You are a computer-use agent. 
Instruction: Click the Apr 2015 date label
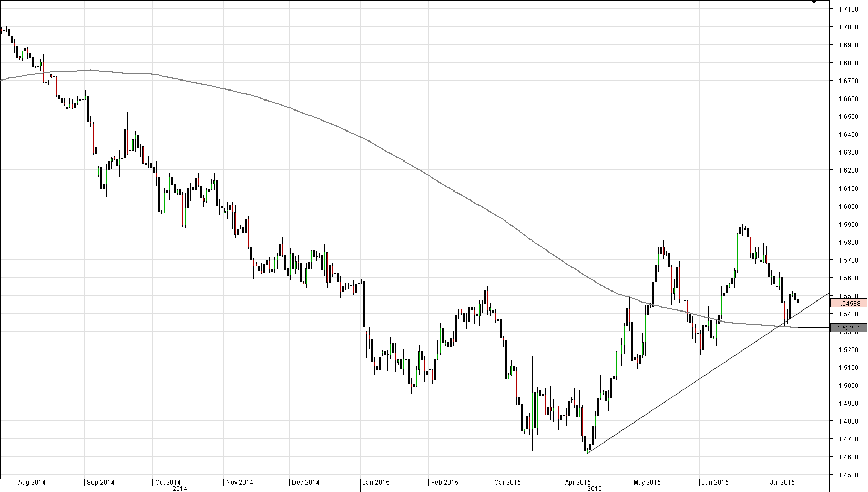click(577, 482)
